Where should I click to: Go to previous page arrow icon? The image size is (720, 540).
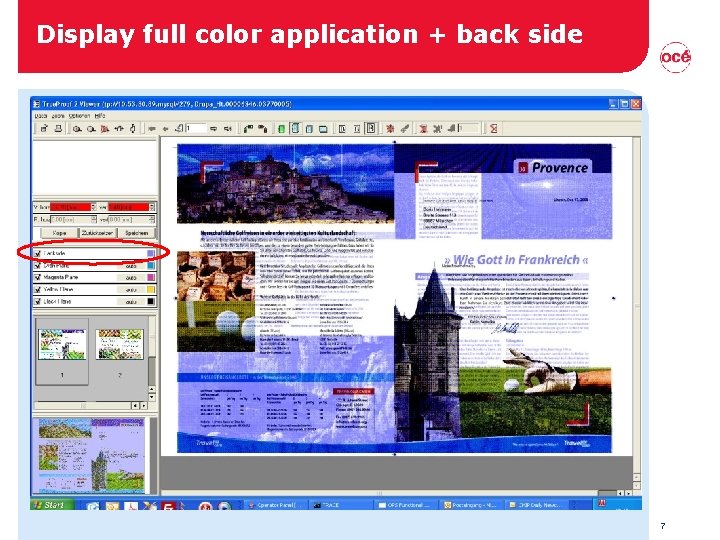tap(166, 129)
